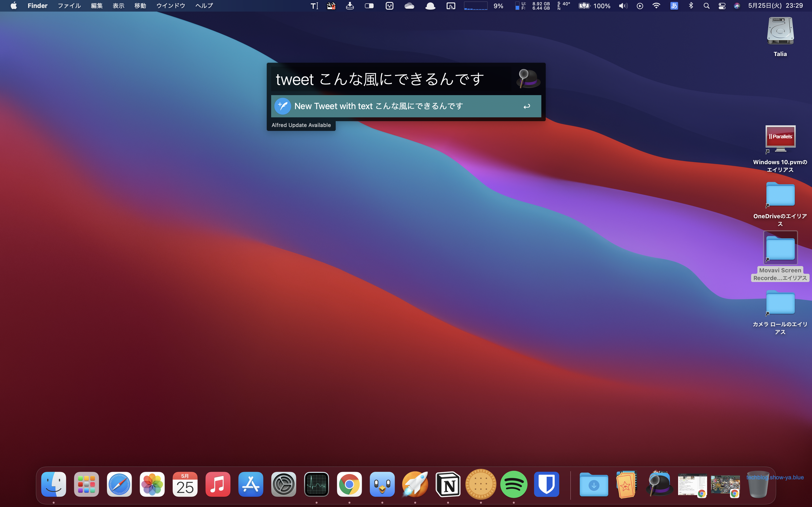This screenshot has height=507, width=812.
Task: Open the volume control dropdown
Action: coord(623,6)
